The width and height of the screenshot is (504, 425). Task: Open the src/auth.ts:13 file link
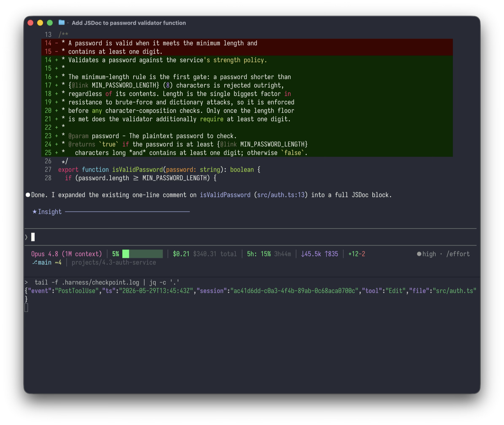[281, 195]
